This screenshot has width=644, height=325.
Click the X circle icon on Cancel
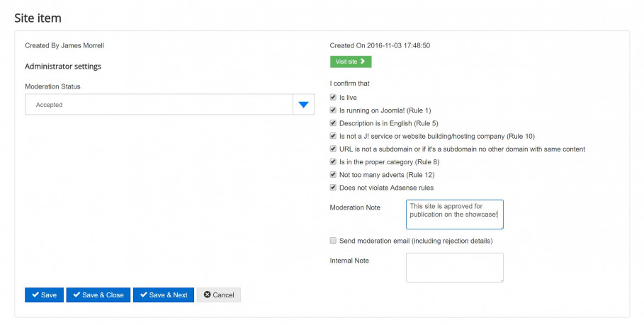[x=208, y=295]
